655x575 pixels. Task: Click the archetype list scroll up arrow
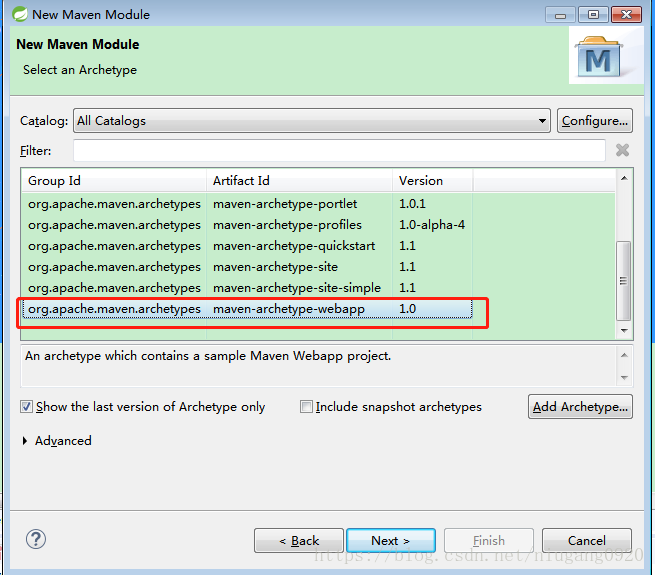[624, 178]
